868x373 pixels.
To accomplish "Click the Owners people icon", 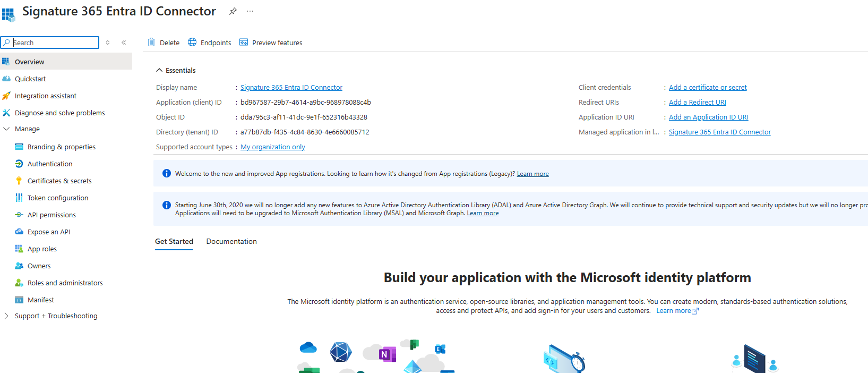I will pyautogui.click(x=19, y=266).
